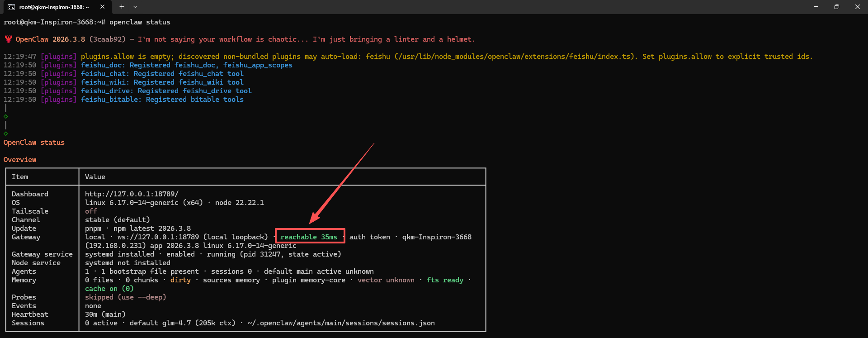Click the 'Agents' row label
Viewport: 868px width, 338px height.
tap(24, 271)
